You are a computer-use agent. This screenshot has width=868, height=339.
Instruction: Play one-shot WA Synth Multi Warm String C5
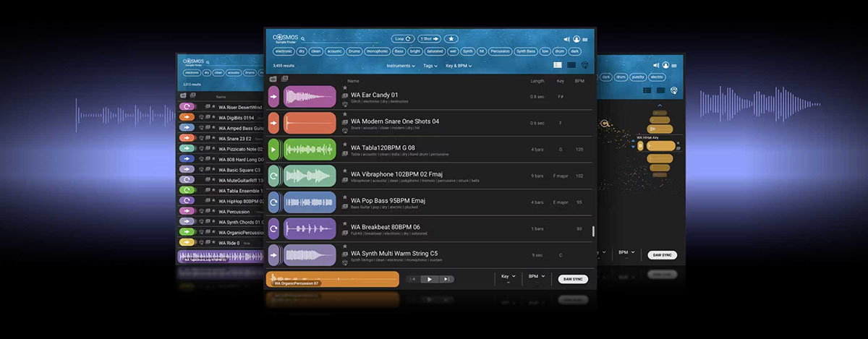(273, 255)
